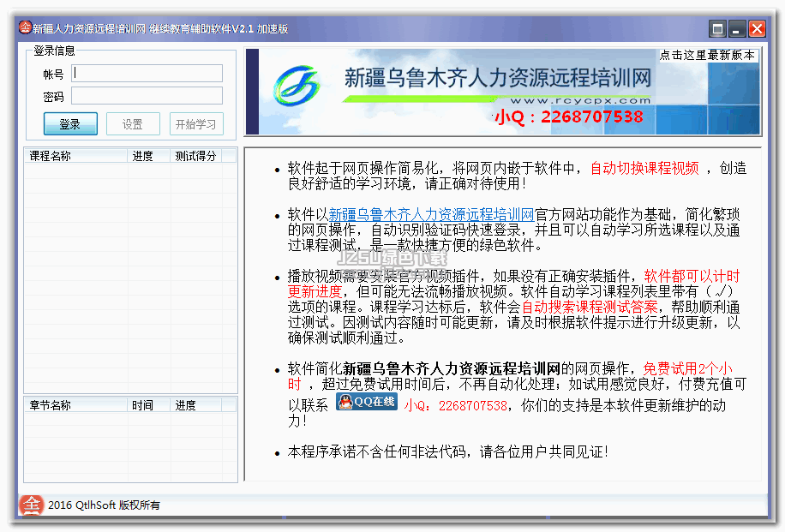
Task: Minimize the training assistant window
Action: pos(737,29)
